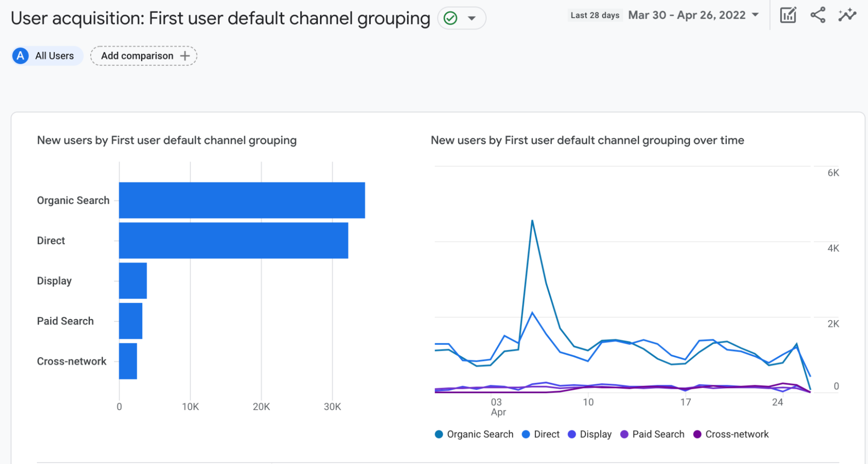Click the Organic Search bar chart label
868x464 pixels.
(73, 200)
